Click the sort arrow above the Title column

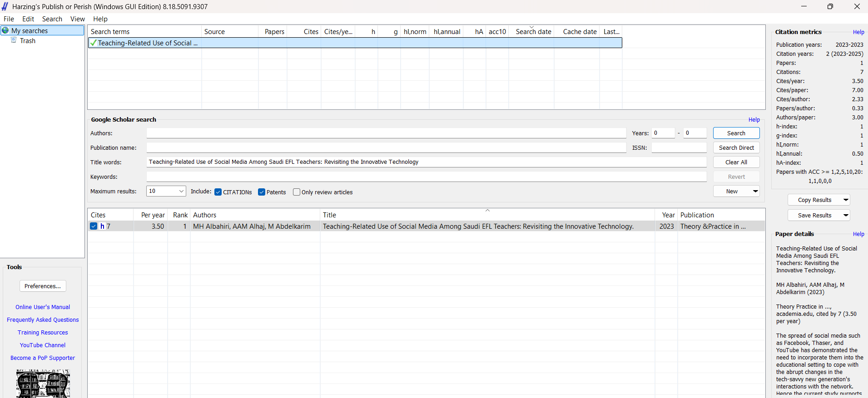(487, 211)
